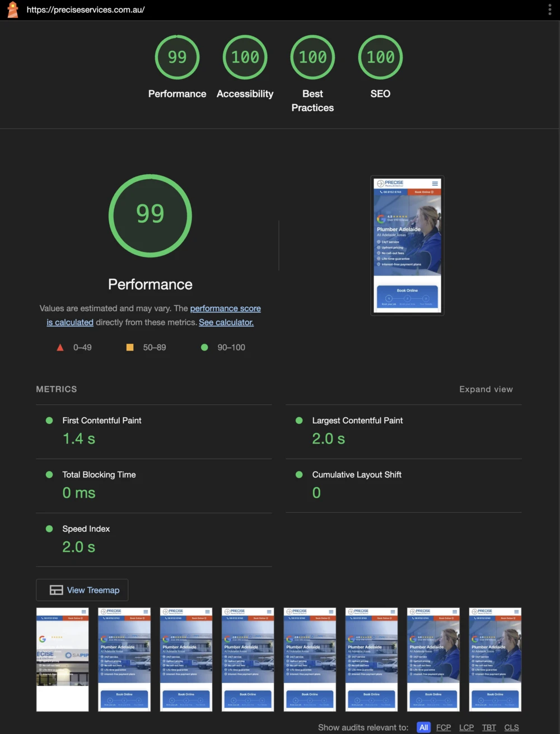
Task: Click the Accessibility score gauge
Action: (x=245, y=57)
